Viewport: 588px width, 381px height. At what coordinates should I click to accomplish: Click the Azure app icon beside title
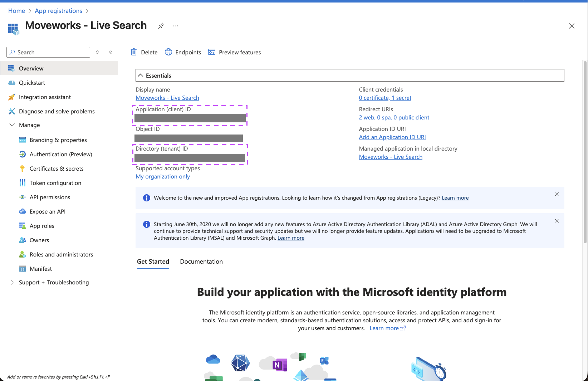pyautogui.click(x=14, y=29)
